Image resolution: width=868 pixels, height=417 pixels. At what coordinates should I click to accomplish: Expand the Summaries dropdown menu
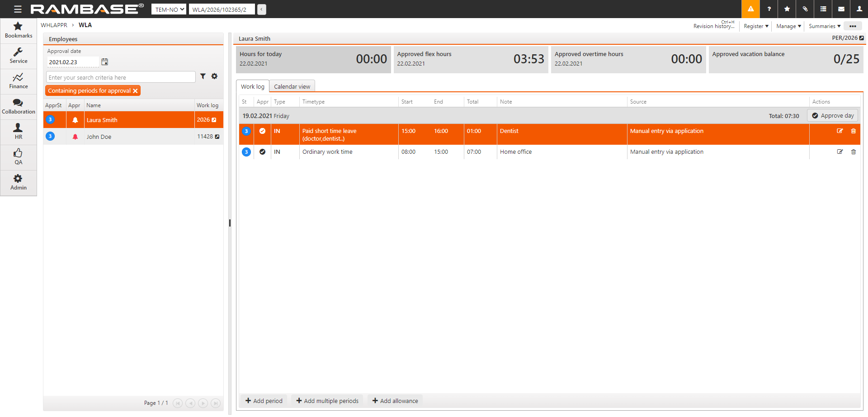(x=824, y=26)
